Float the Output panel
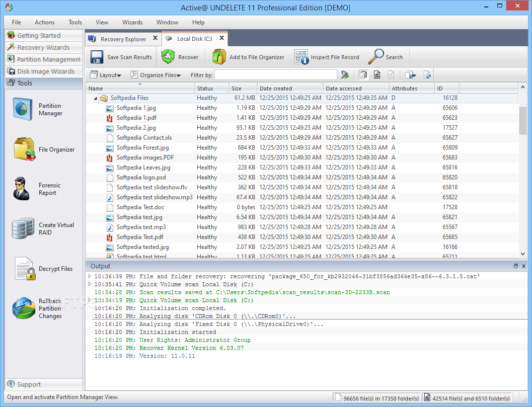 [x=516, y=266]
